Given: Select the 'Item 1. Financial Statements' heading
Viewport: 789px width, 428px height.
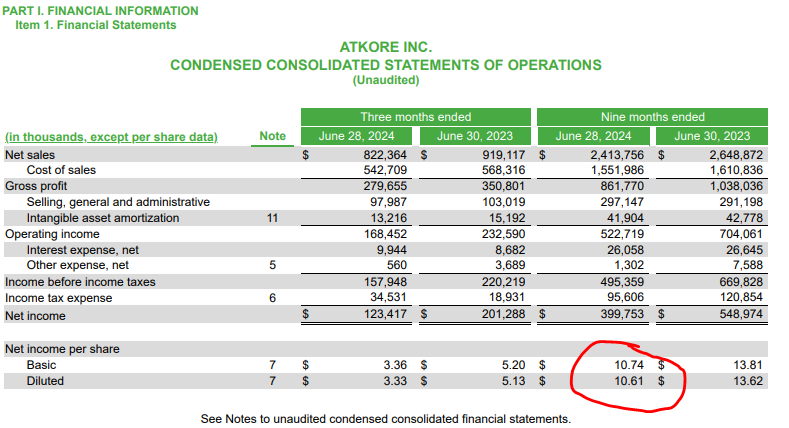Looking at the screenshot, I should [96, 25].
